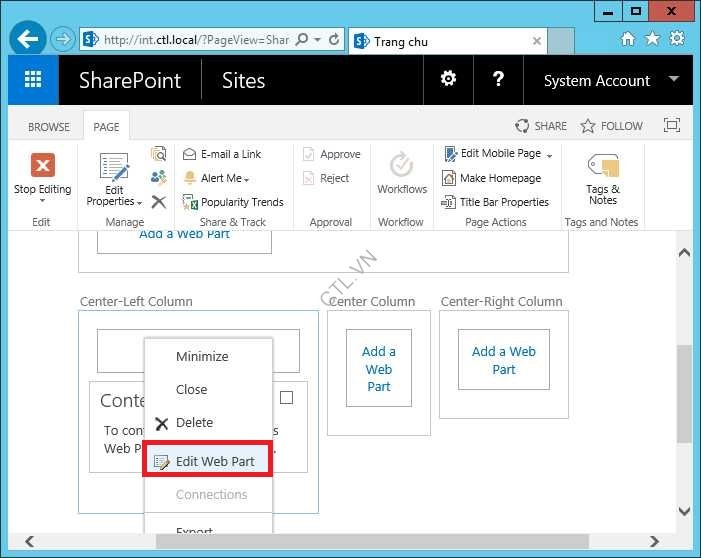This screenshot has width=701, height=558.
Task: Toggle the web part selection checkbox
Action: pos(286,398)
